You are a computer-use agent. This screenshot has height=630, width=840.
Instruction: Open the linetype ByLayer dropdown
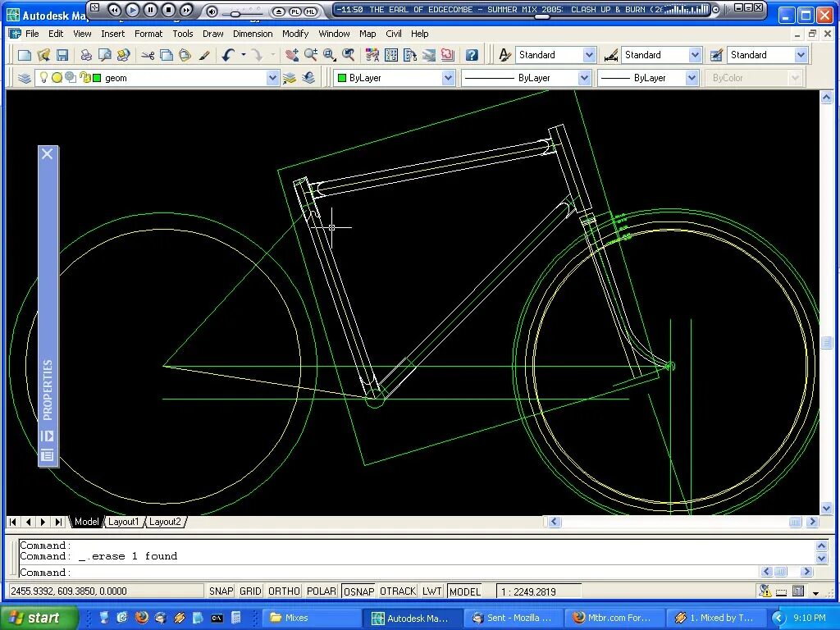(584, 78)
